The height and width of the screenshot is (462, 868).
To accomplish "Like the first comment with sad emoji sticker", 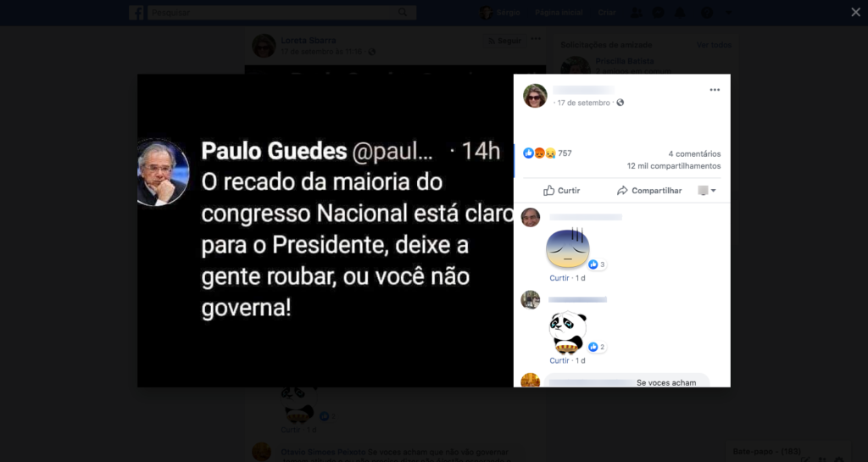I will 559,278.
